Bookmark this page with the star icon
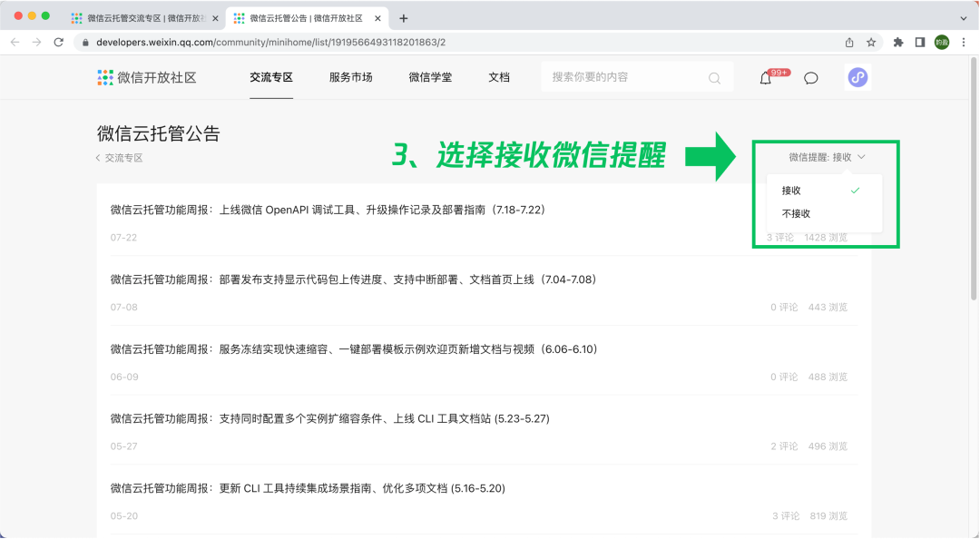980x539 pixels. click(x=871, y=43)
